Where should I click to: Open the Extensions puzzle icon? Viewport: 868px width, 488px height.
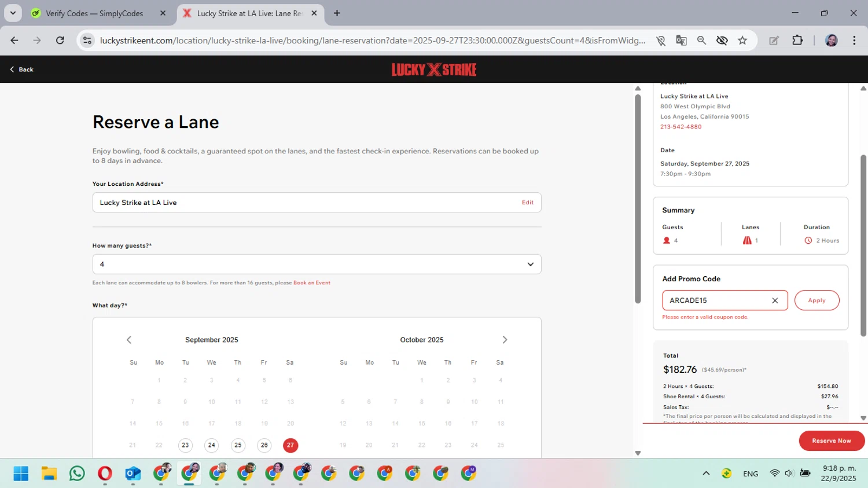[x=797, y=41]
